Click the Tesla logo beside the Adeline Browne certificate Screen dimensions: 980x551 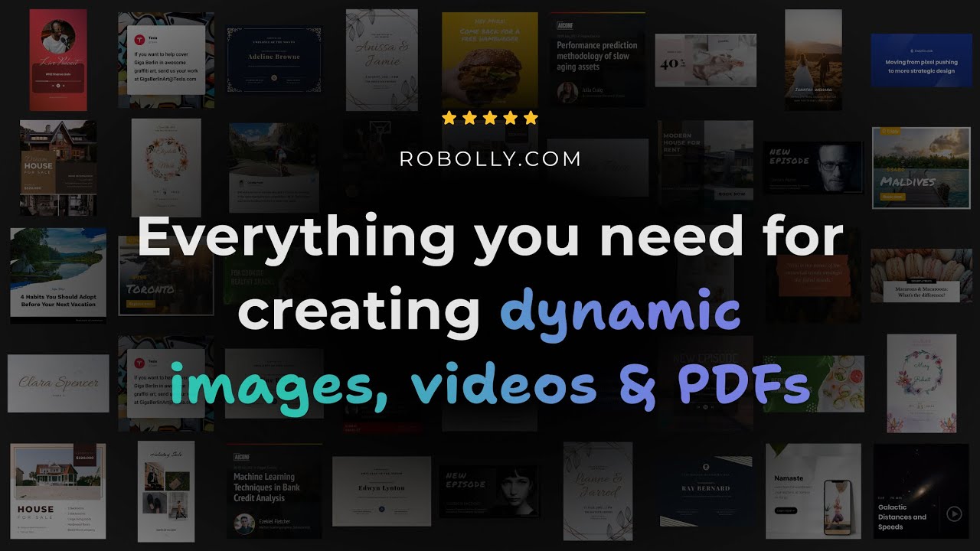pyautogui.click(x=140, y=39)
